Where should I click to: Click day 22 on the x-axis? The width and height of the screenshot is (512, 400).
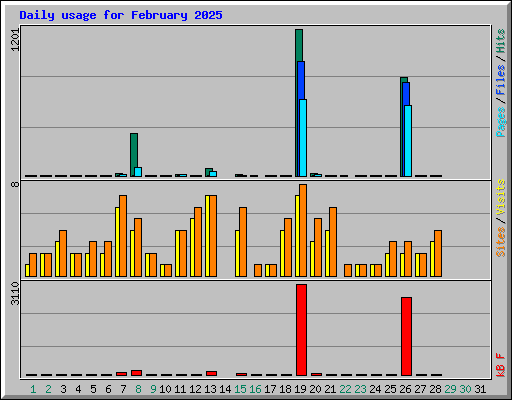345,389
